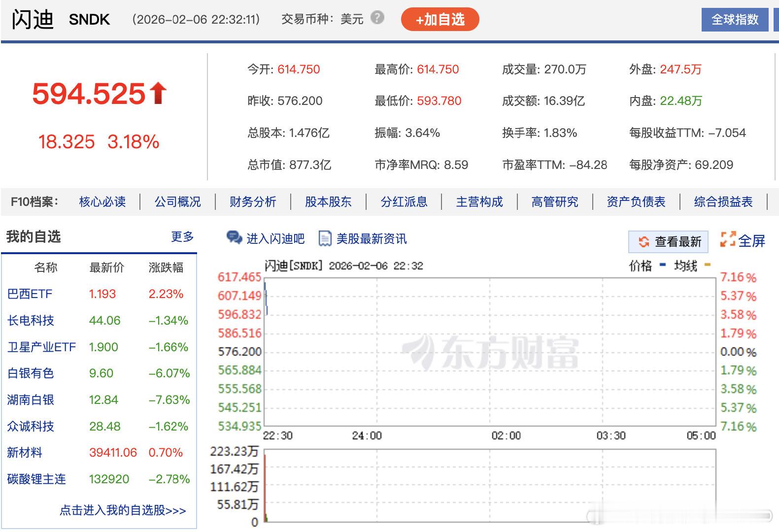779x532 pixels.
Task: Open the 全球指数 button
Action: tap(735, 20)
